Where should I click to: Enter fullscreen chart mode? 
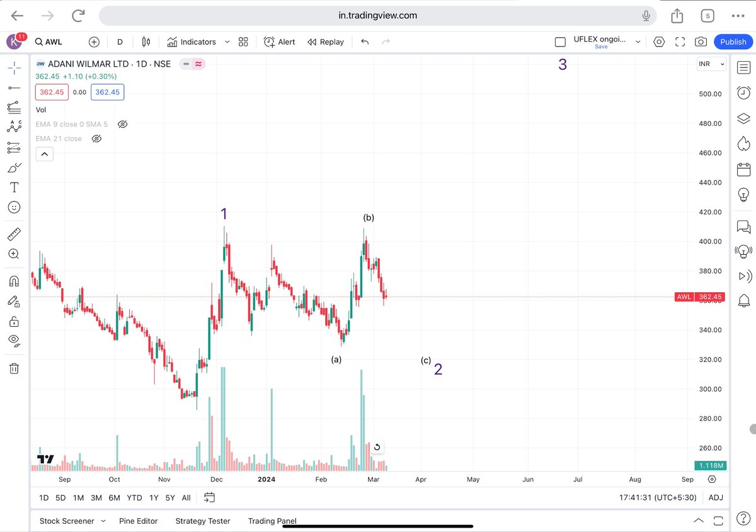(x=680, y=42)
